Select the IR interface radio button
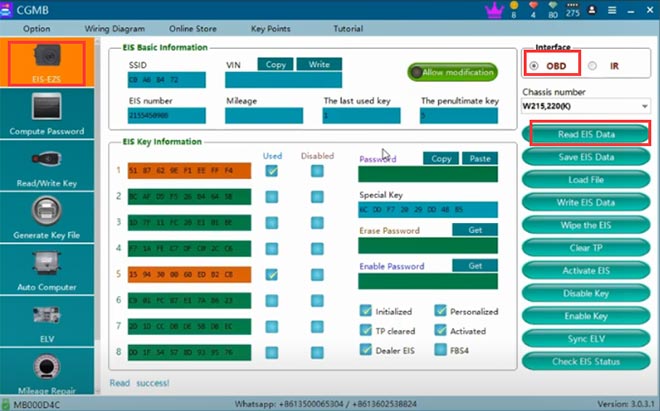660x411 pixels. (x=592, y=66)
